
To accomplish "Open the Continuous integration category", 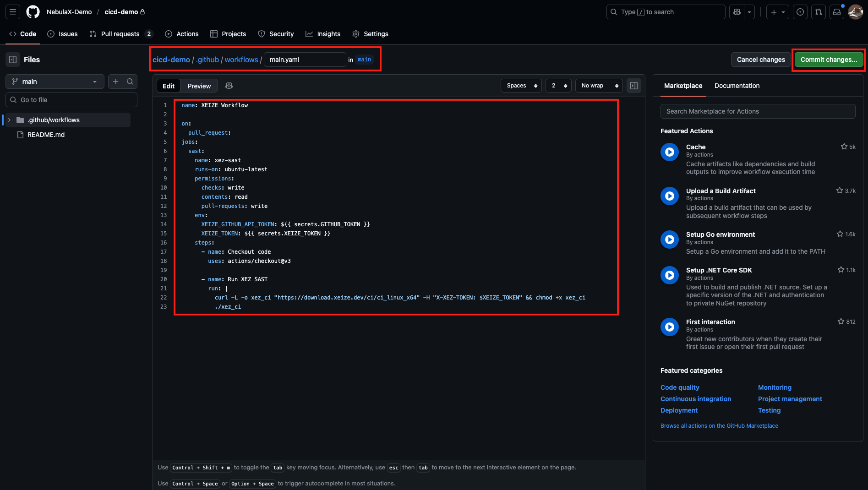I will (696, 399).
